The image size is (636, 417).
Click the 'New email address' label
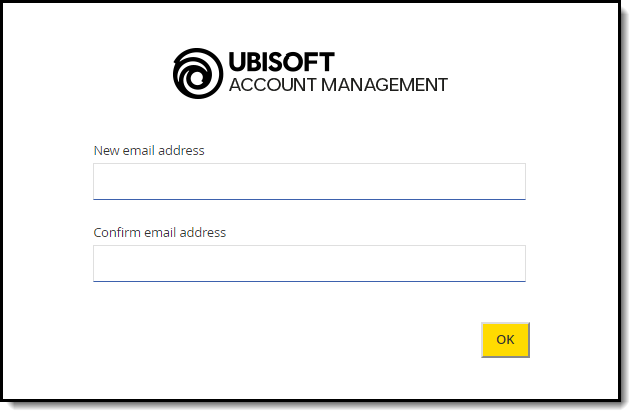[149, 150]
